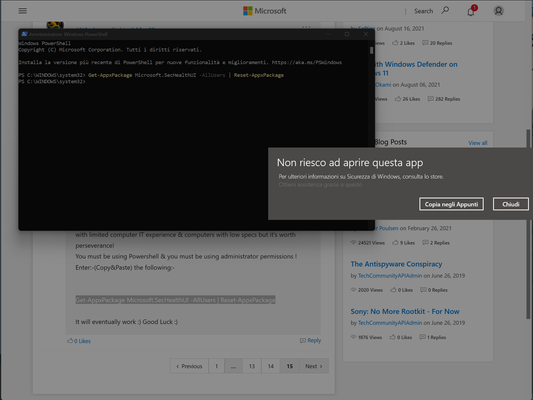Click the Reply speech bubble icon
This screenshot has height=400, width=533.
(x=303, y=341)
